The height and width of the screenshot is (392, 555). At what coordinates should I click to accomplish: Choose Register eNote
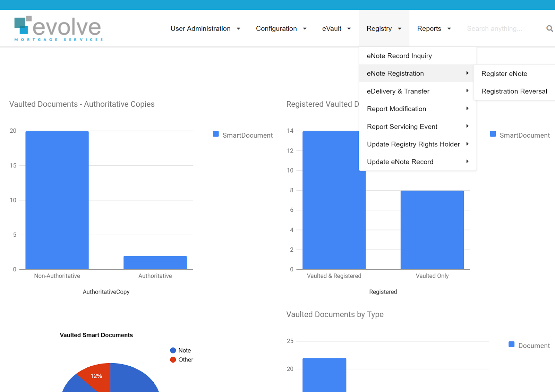pos(514,73)
